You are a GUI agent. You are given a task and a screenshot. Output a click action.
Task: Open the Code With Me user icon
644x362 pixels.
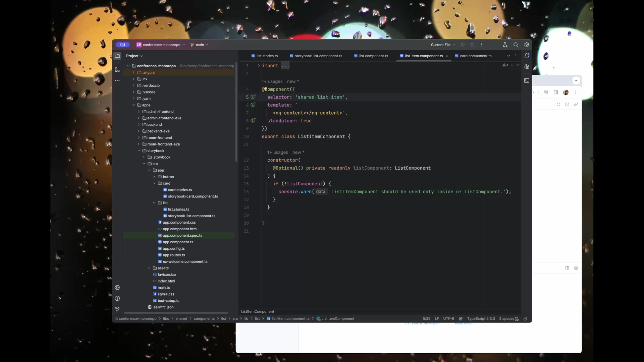[x=505, y=45]
